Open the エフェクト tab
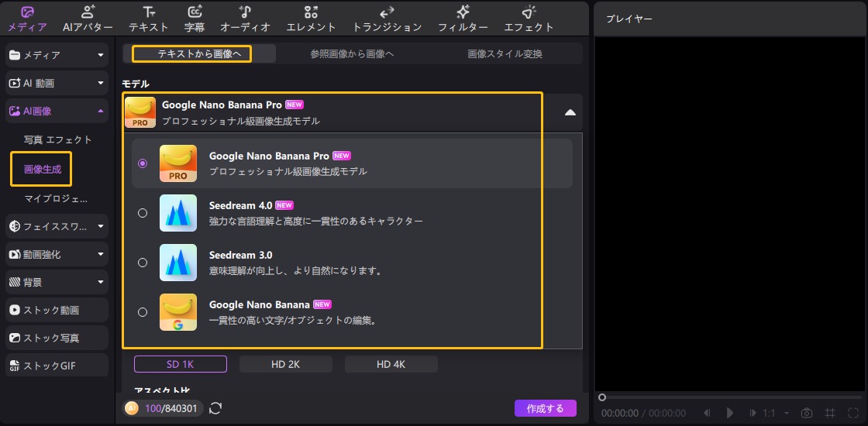Viewport: 868px width, 426px height. (x=529, y=19)
